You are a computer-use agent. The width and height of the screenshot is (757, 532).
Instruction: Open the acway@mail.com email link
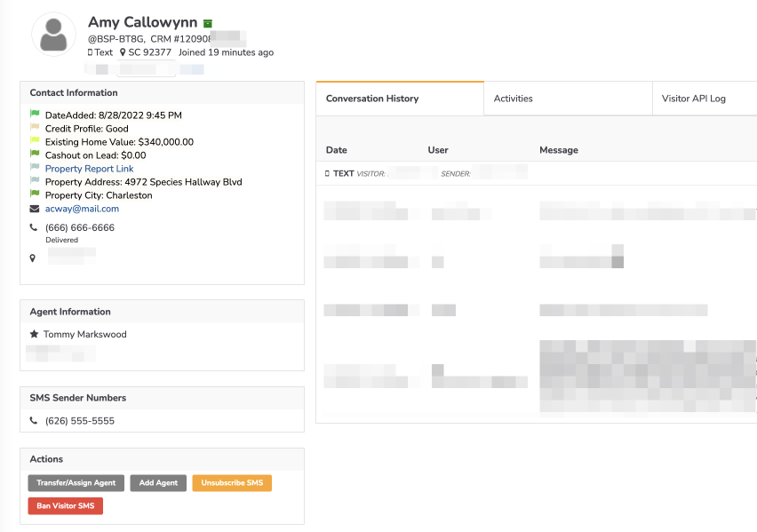point(82,209)
